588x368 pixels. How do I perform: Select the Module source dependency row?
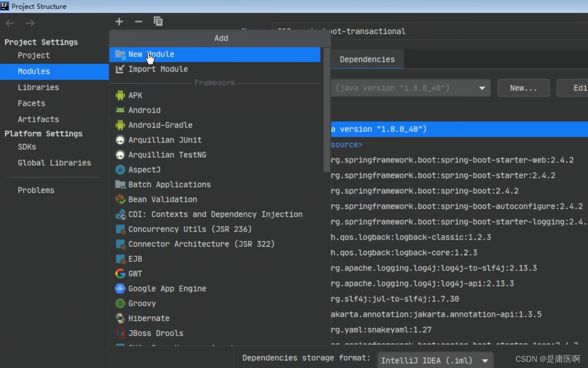click(x=459, y=145)
